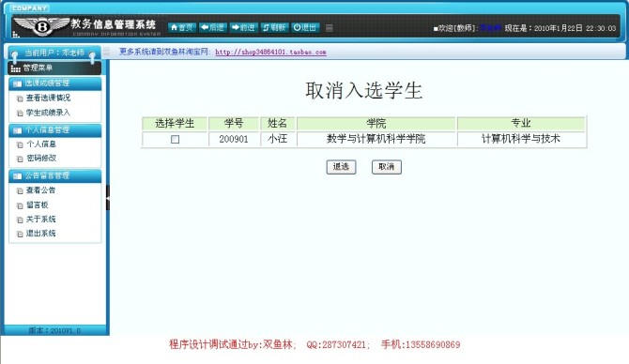Click the 专业 column header
Screen dimensions: 629x364
(521, 123)
